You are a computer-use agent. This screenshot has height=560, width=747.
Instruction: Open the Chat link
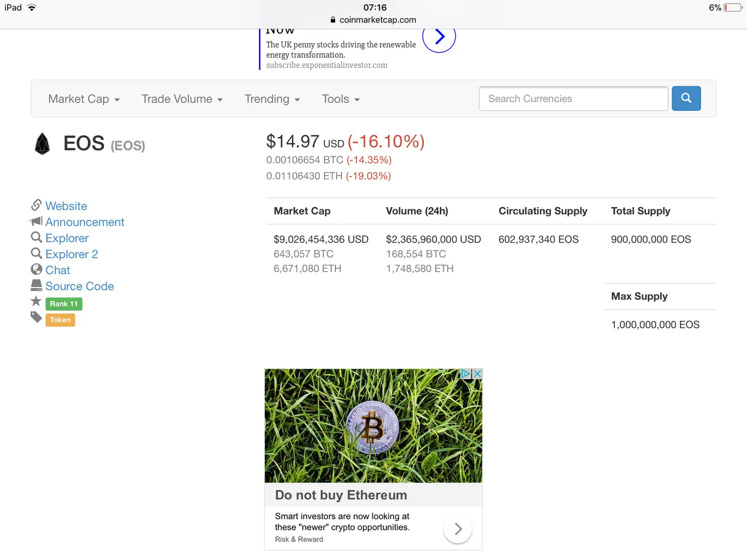(58, 270)
